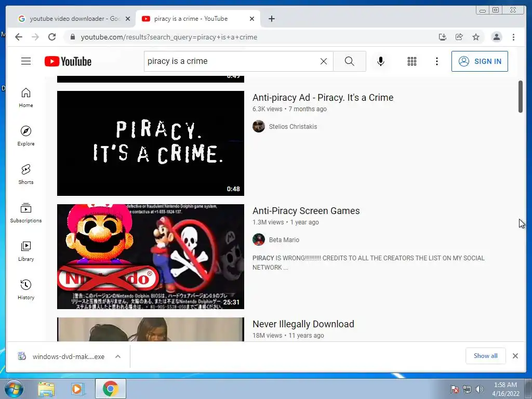Clear the search box with the X icon
This screenshot has height=399, width=532.
click(324, 61)
